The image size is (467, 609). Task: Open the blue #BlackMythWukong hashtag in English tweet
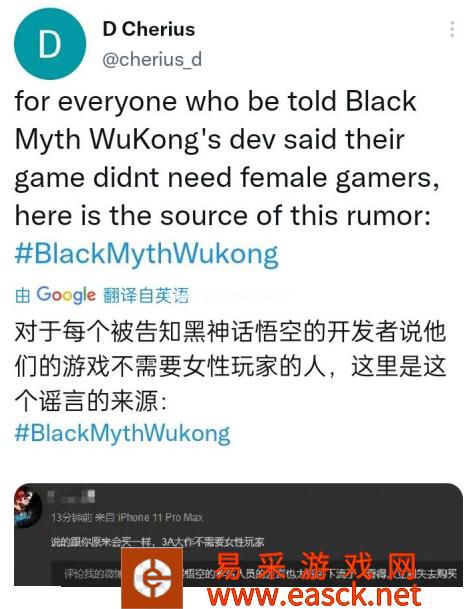(x=146, y=254)
